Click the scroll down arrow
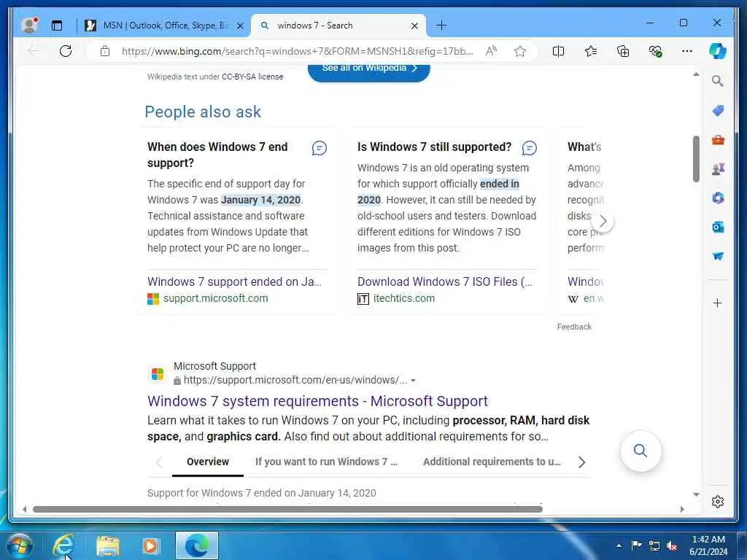 (696, 495)
